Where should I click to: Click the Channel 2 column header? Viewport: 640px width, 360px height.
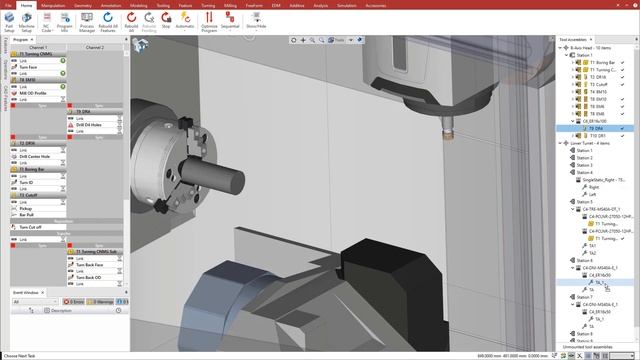pos(95,47)
